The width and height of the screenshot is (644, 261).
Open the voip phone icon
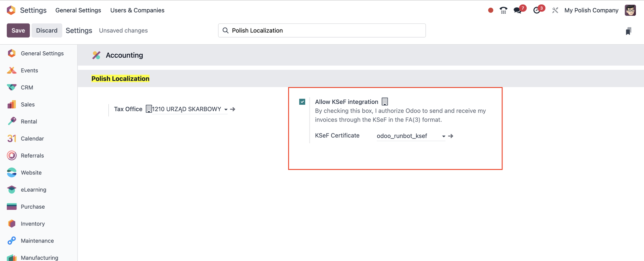[x=503, y=10]
